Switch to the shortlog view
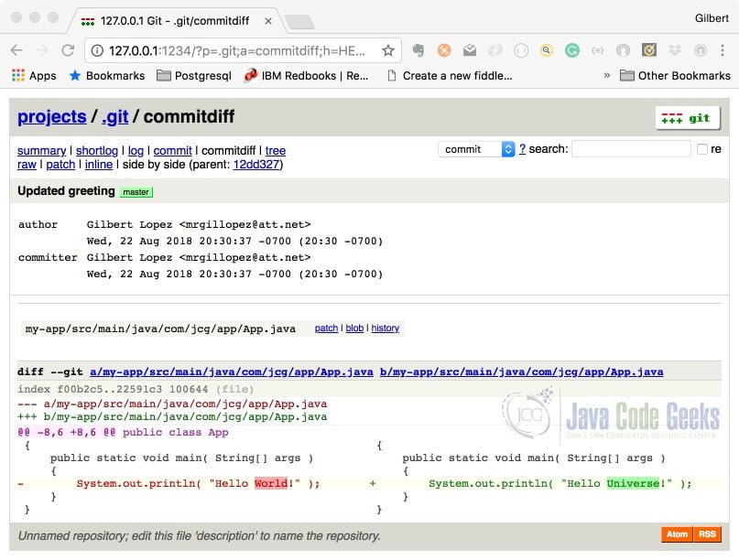The image size is (739, 560). pyautogui.click(x=97, y=151)
